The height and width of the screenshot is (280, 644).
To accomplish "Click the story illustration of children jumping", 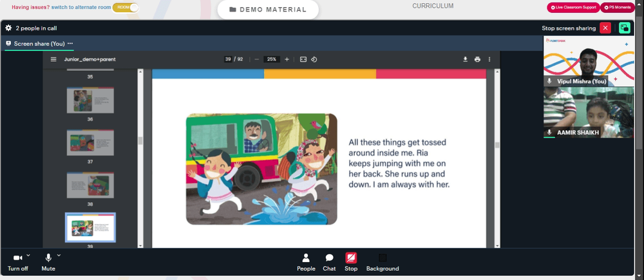I will point(261,169).
